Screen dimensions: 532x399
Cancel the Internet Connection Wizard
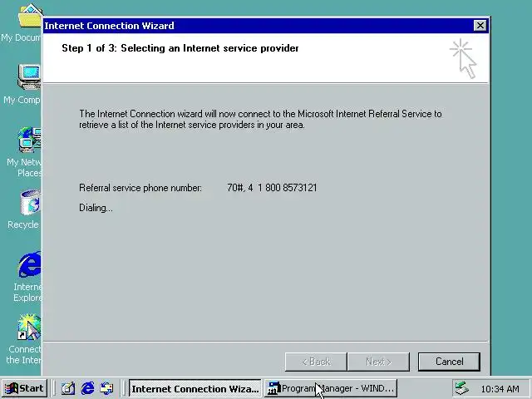tap(449, 362)
